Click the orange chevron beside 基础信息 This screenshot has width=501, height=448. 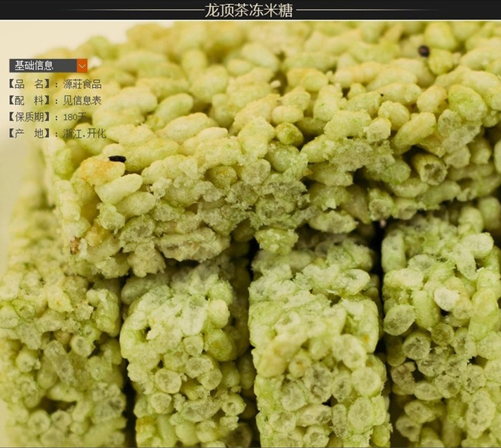click(82, 66)
